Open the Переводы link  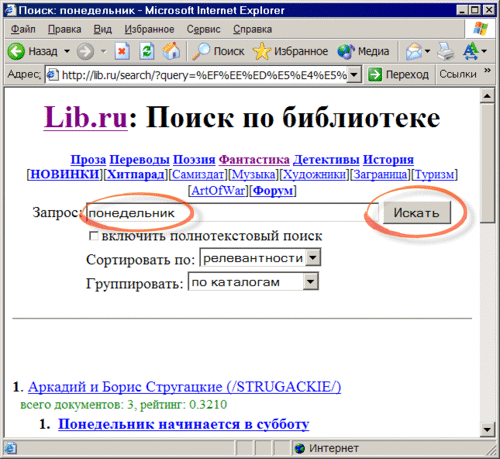(x=139, y=159)
